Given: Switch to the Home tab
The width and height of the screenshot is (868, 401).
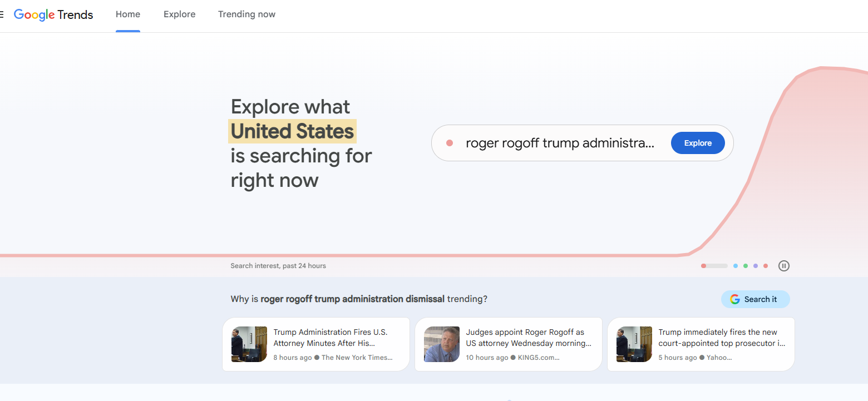Looking at the screenshot, I should 128,14.
